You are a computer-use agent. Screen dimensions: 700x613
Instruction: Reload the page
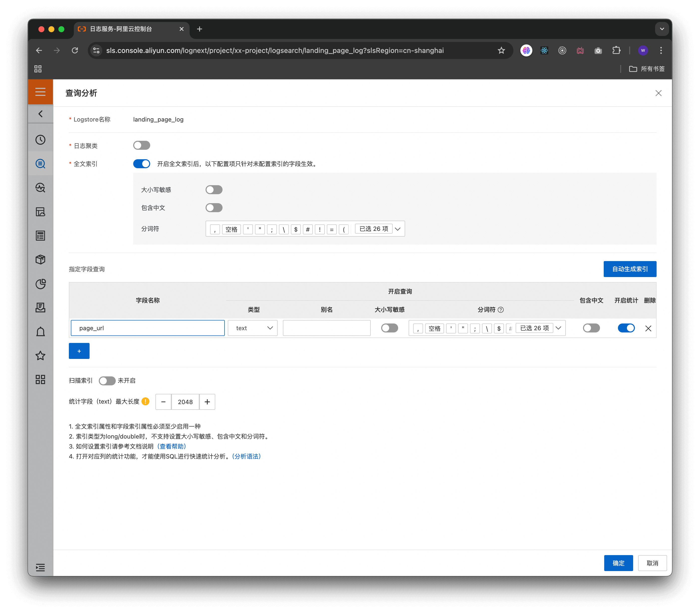(75, 51)
